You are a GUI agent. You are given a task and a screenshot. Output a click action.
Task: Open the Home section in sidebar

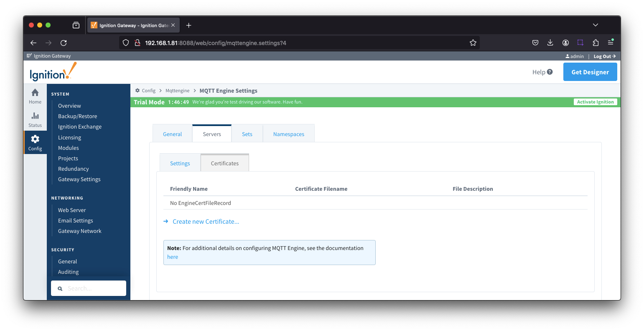(x=35, y=96)
